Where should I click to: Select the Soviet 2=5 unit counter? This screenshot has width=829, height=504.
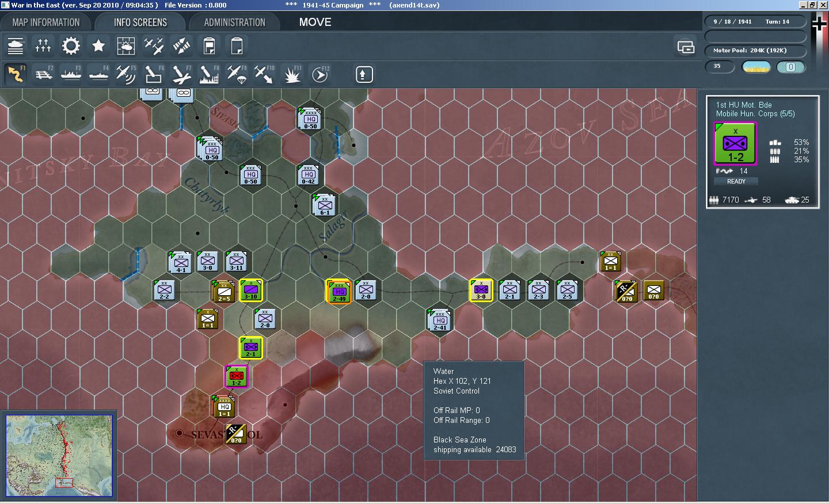(223, 291)
